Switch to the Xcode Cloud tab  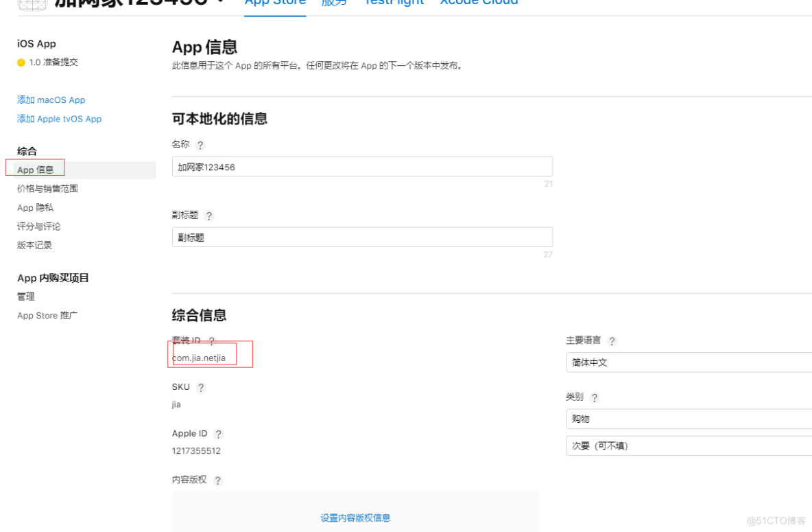pos(479,3)
